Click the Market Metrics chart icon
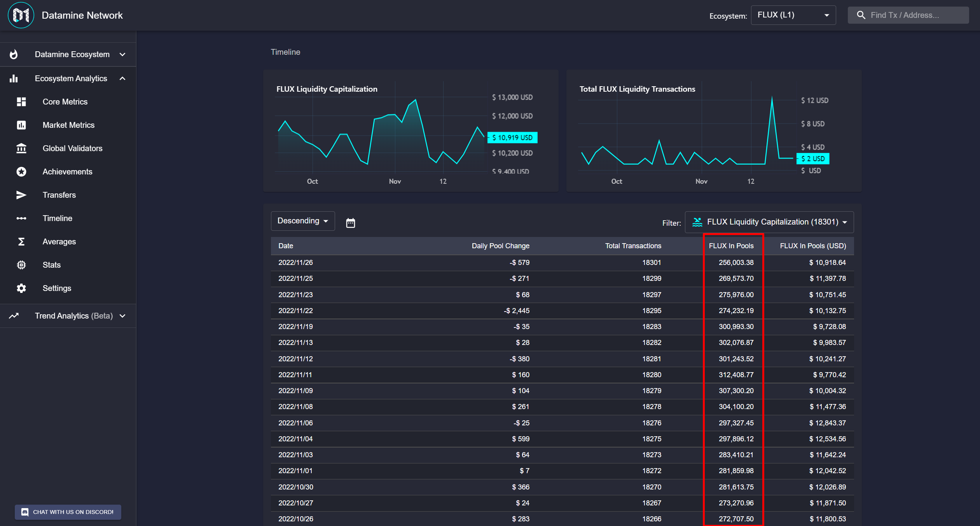980x526 pixels. 21,125
